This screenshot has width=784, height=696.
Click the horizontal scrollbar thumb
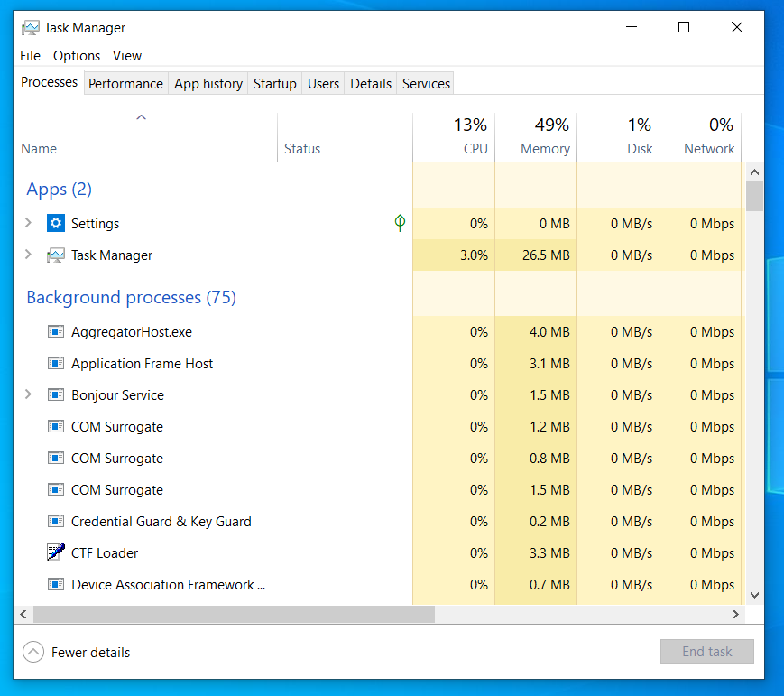coord(234,614)
